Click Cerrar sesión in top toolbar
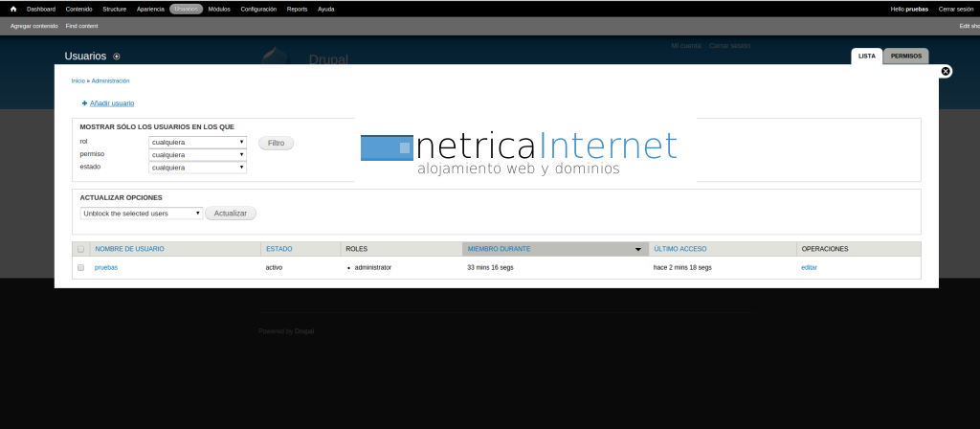The height and width of the screenshot is (429, 980). [x=956, y=10]
